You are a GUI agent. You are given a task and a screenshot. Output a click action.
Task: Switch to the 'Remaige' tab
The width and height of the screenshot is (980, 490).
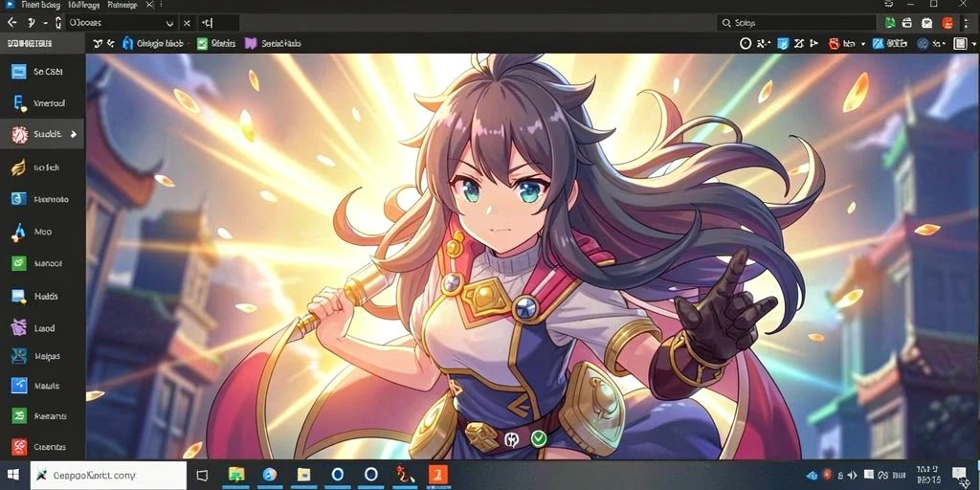122,5
